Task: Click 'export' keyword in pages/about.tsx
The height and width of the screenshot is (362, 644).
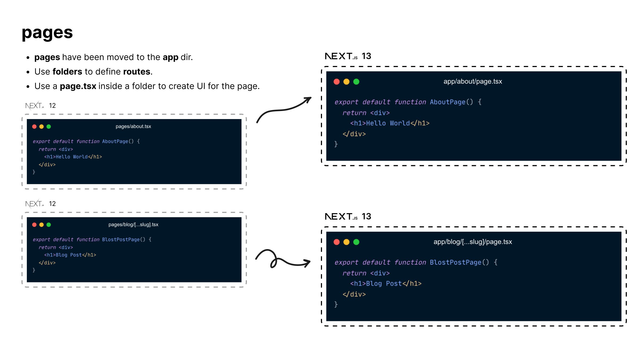Action: pos(41,142)
